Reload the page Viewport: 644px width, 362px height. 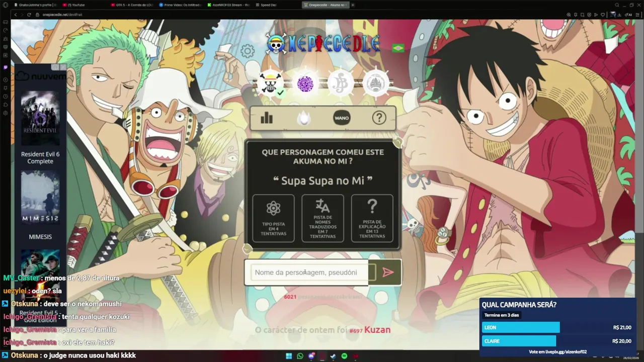29,15
